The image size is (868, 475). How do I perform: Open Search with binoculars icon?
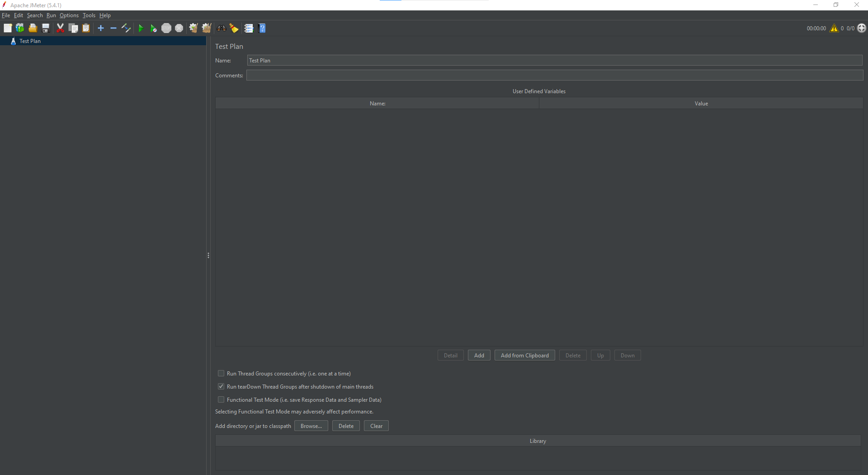(221, 28)
